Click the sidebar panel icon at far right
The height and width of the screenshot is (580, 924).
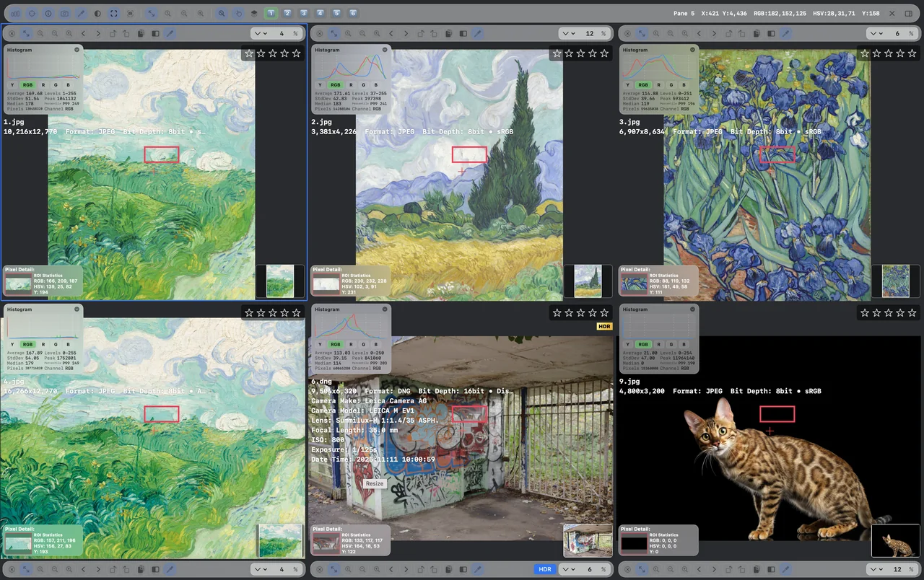point(908,14)
